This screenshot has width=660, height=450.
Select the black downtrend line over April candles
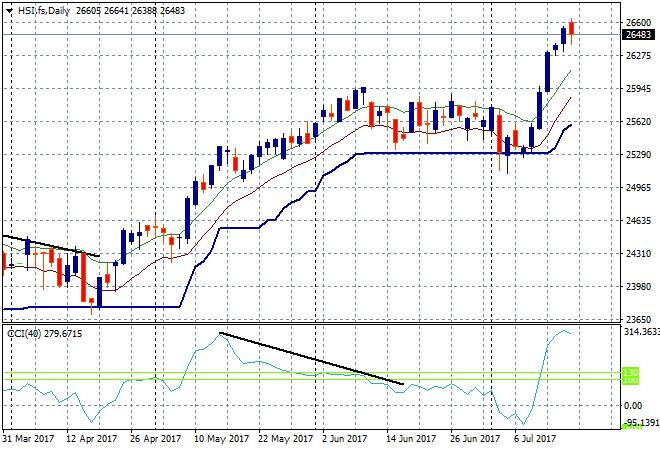pyautogui.click(x=51, y=246)
